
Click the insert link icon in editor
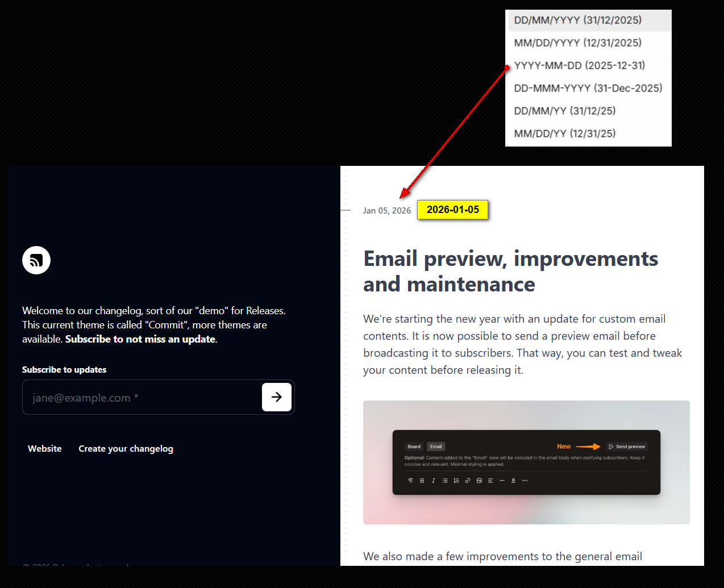coord(468,481)
